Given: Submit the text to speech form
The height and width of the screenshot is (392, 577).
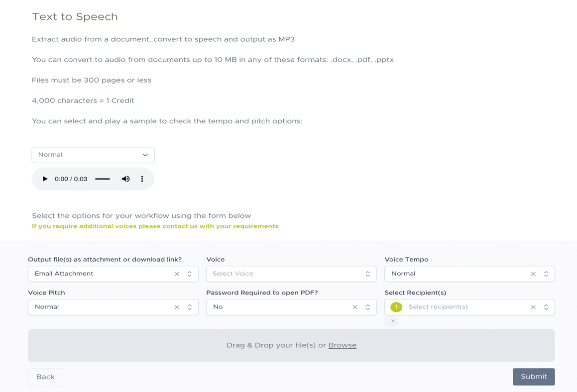Looking at the screenshot, I should pyautogui.click(x=533, y=377).
